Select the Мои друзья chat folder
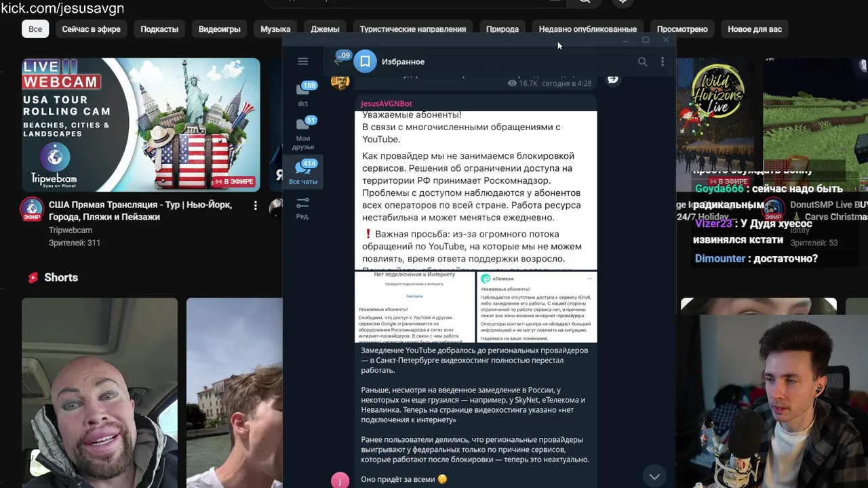Viewport: 868px width, 488px height. pos(303,134)
